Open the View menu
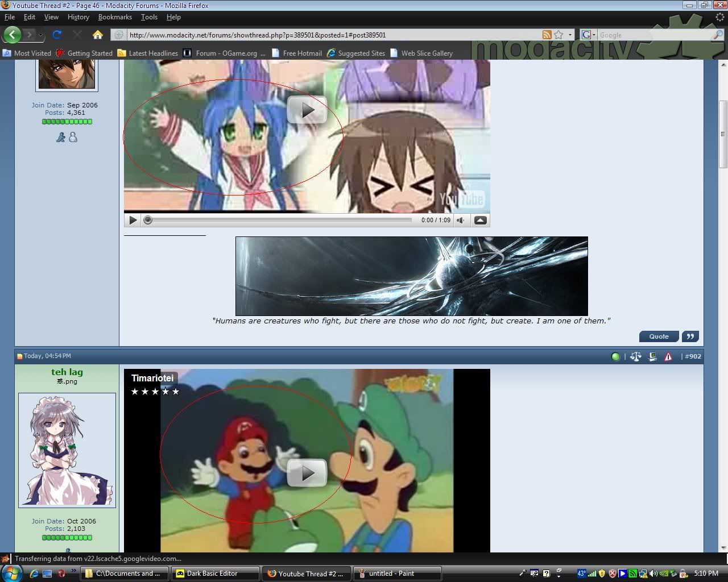 (x=51, y=17)
